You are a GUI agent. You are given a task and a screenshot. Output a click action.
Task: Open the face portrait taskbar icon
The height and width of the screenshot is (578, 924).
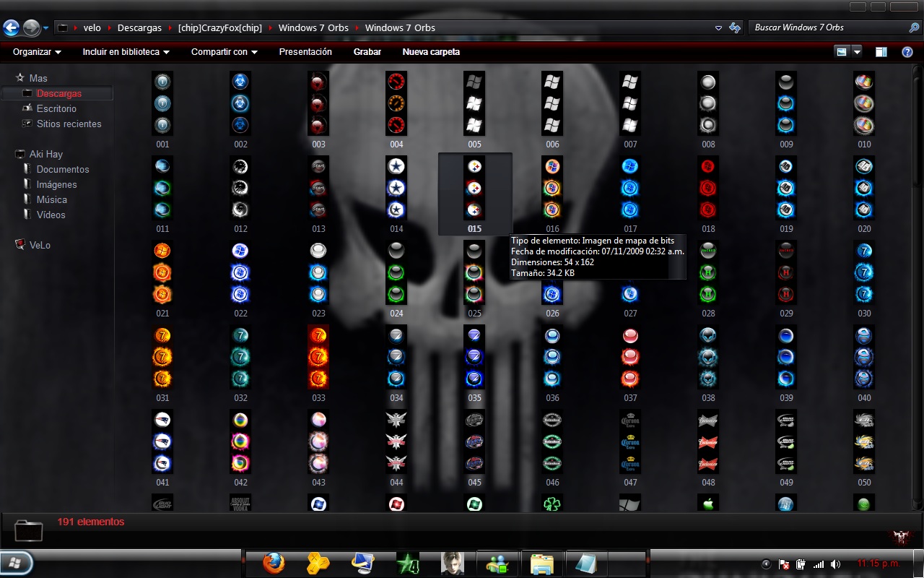[x=453, y=563]
